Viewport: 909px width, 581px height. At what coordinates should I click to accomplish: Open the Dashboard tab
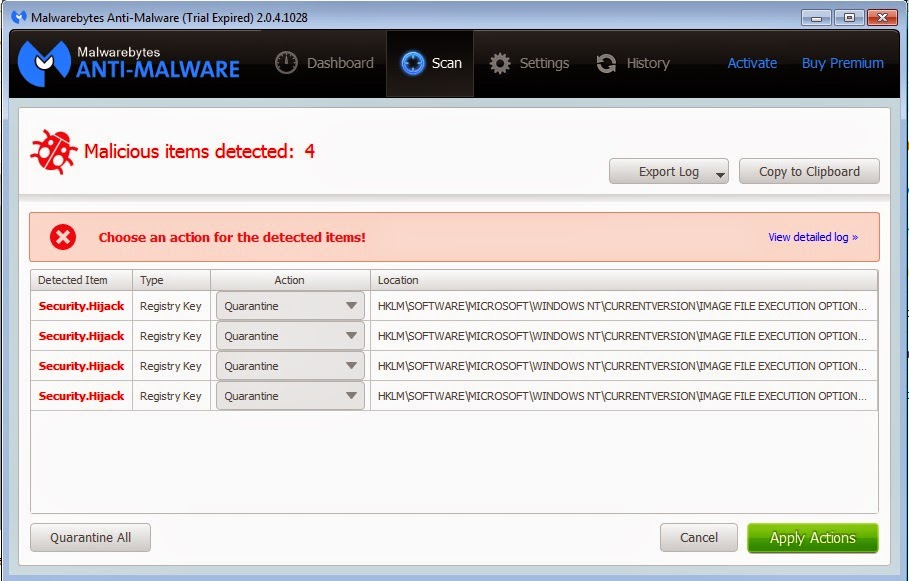coord(325,63)
